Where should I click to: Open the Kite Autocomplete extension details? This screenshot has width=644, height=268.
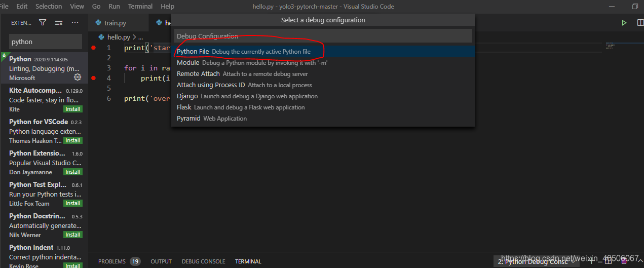point(44,100)
